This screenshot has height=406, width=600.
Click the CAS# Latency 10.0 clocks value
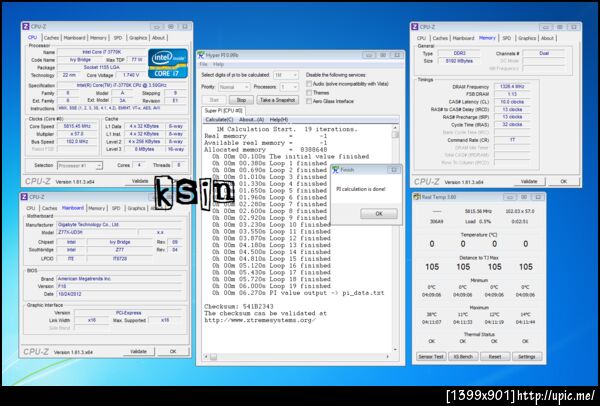click(512, 102)
